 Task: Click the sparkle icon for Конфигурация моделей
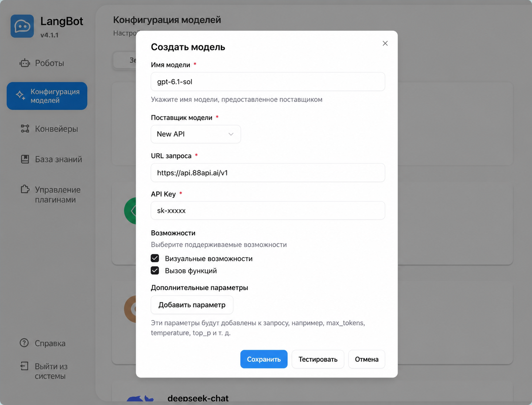click(20, 96)
